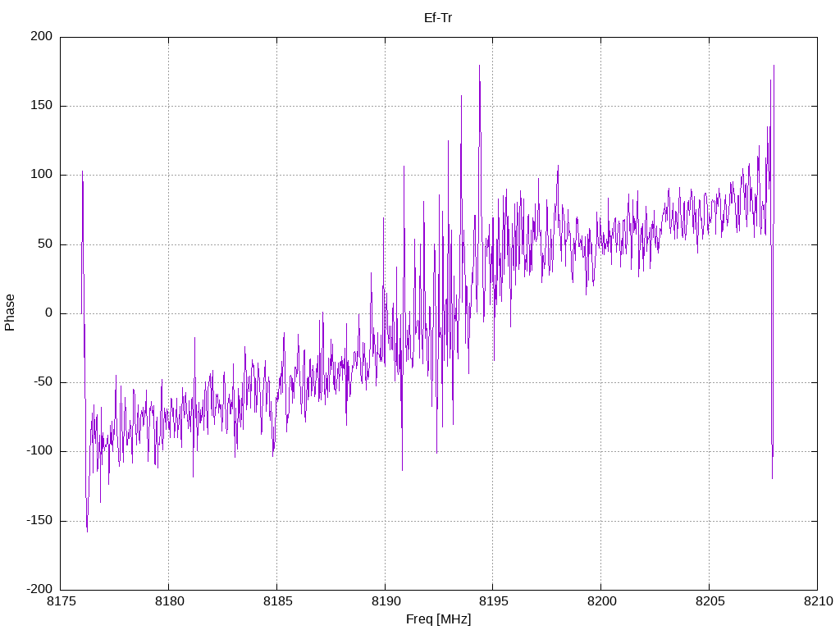
Task: Click the y-axis tick label -200
Action: 39,589
